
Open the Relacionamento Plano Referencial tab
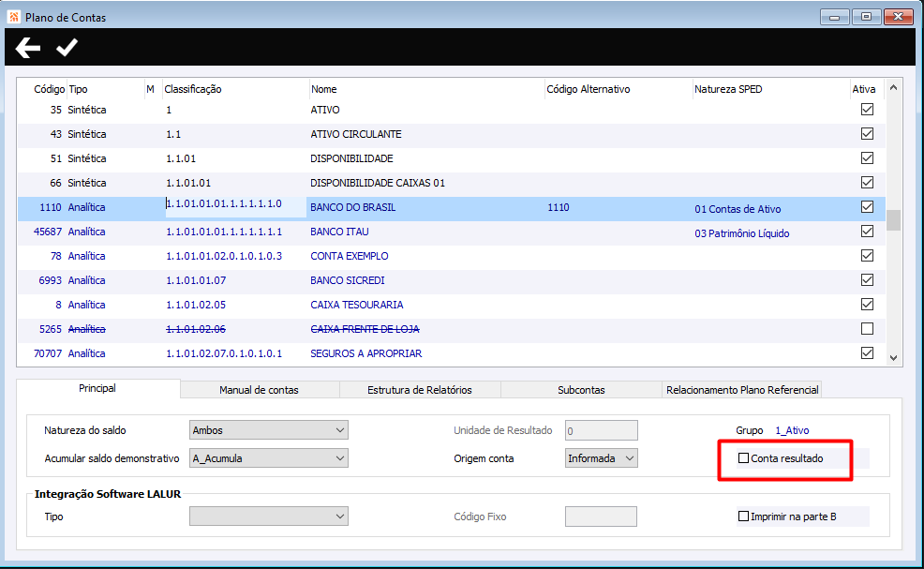[x=742, y=390]
